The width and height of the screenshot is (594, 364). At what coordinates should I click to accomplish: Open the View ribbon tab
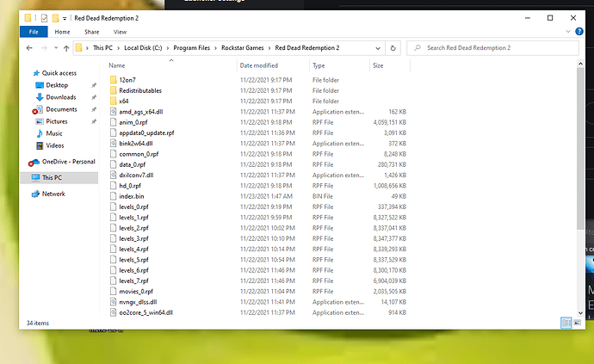[120, 32]
